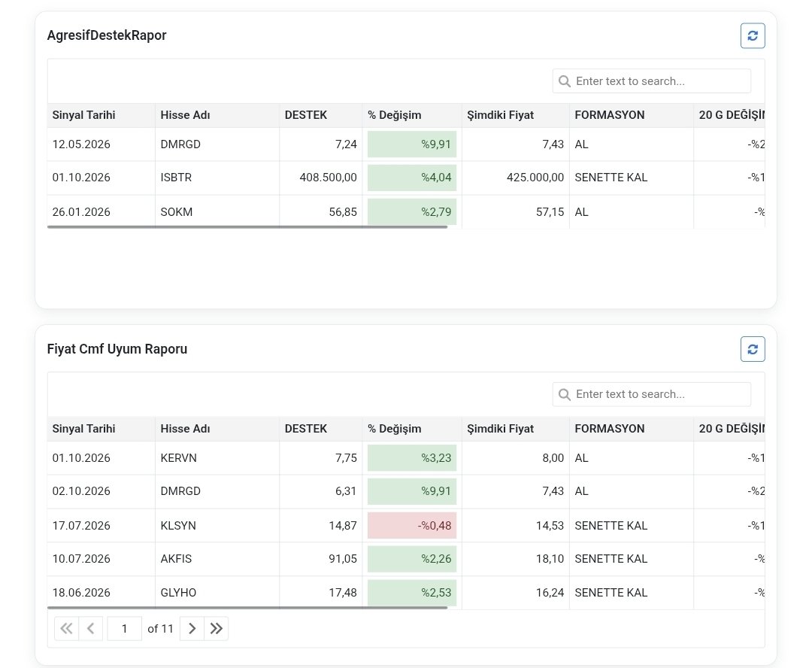Image resolution: width=812 pixels, height=668 pixels.
Task: Click the Fiyat Cmf Uyum Raporu horizontal scrollbar
Action: tap(247, 607)
